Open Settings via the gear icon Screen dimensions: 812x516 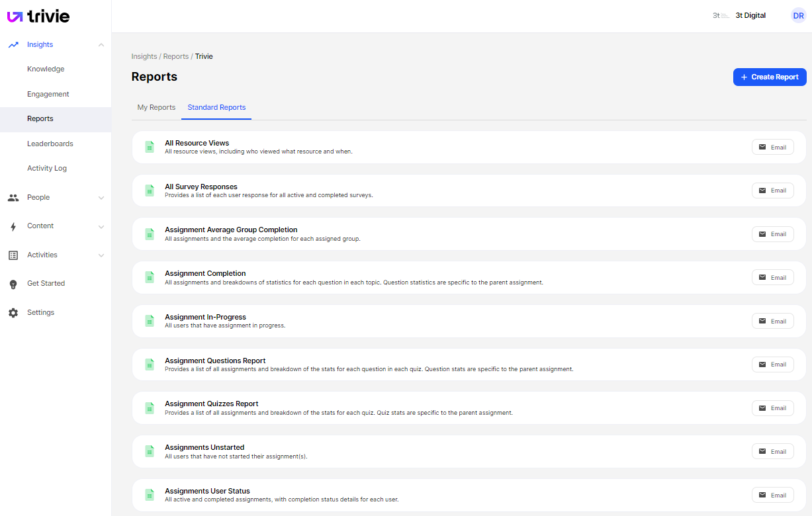[x=13, y=313]
